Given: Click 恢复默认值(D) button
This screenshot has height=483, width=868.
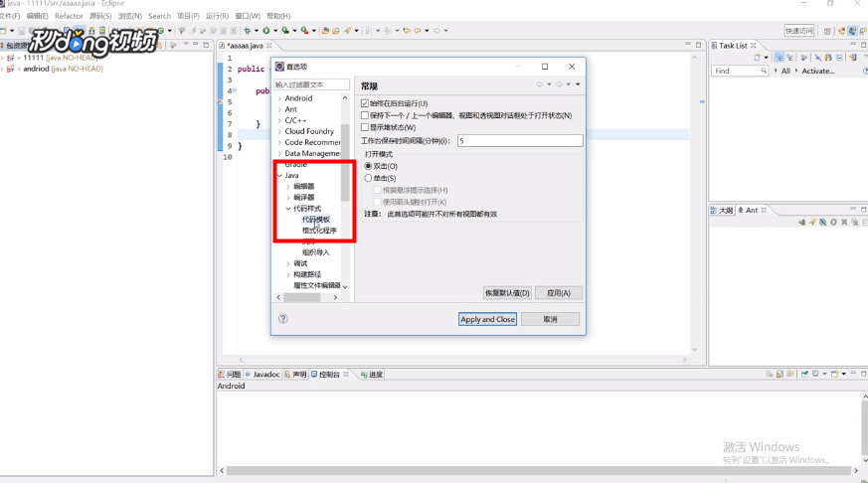Looking at the screenshot, I should pos(507,293).
